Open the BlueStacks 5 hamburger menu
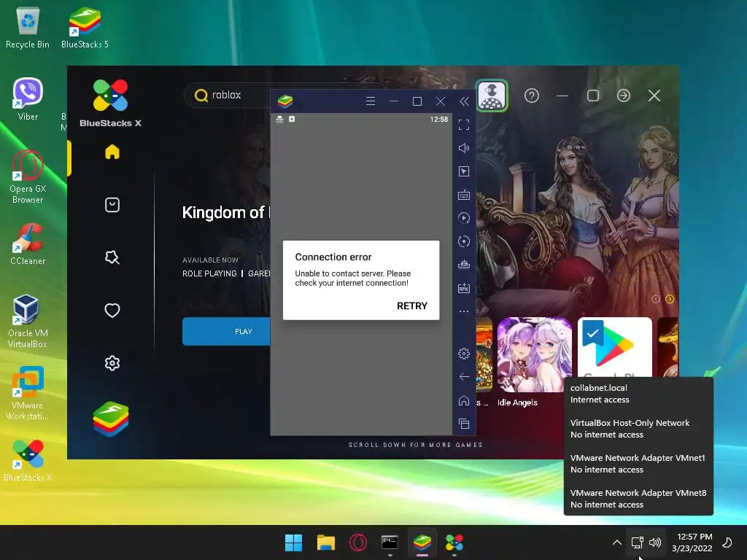This screenshot has height=560, width=747. point(370,101)
